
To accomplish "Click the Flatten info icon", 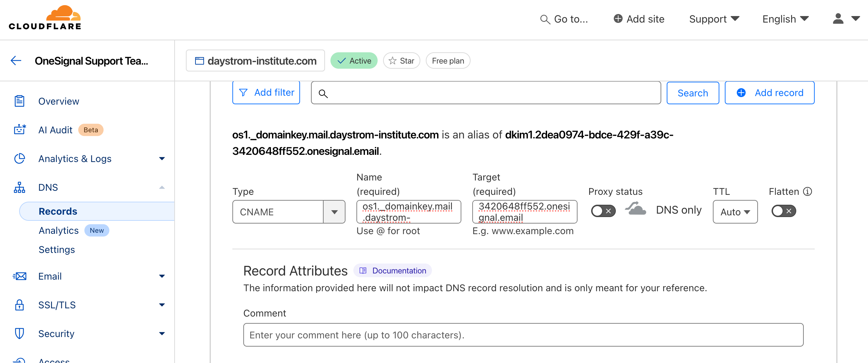I will point(808,191).
